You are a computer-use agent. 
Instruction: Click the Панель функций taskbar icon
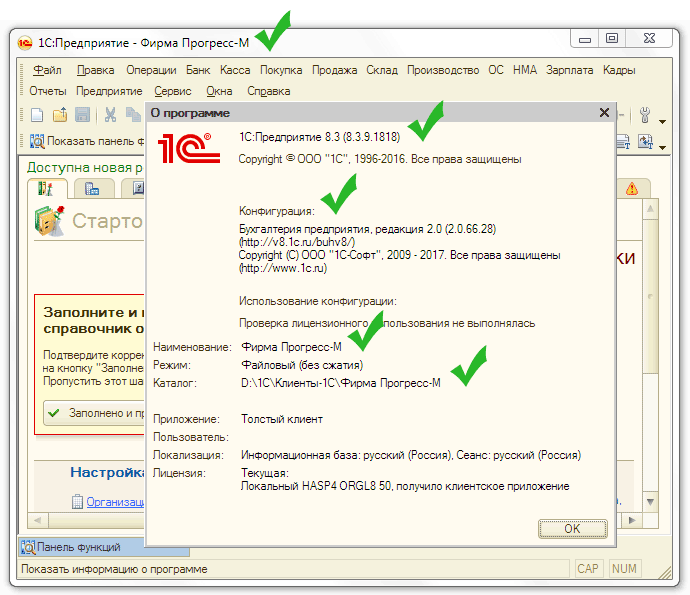tap(28, 547)
